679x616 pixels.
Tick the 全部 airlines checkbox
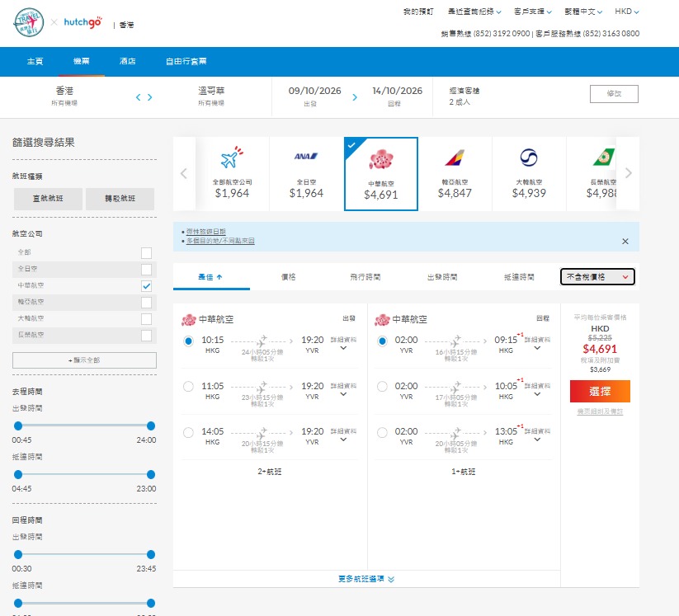pyautogui.click(x=146, y=253)
